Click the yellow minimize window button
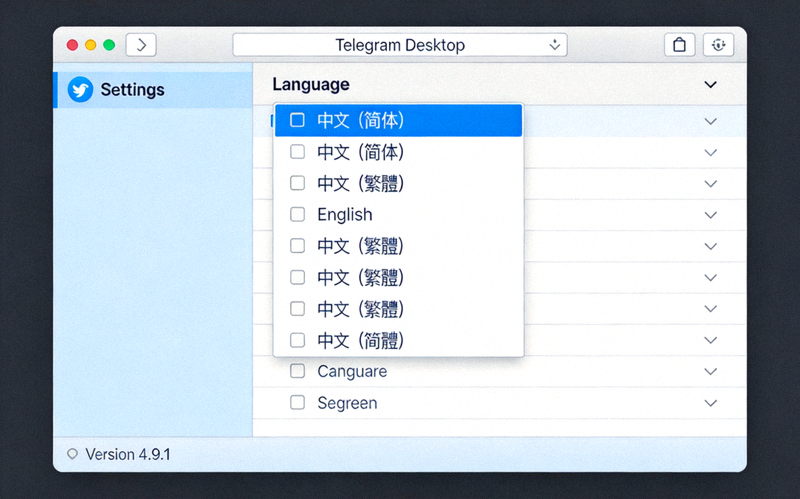Image resolution: width=800 pixels, height=499 pixels. tap(91, 45)
